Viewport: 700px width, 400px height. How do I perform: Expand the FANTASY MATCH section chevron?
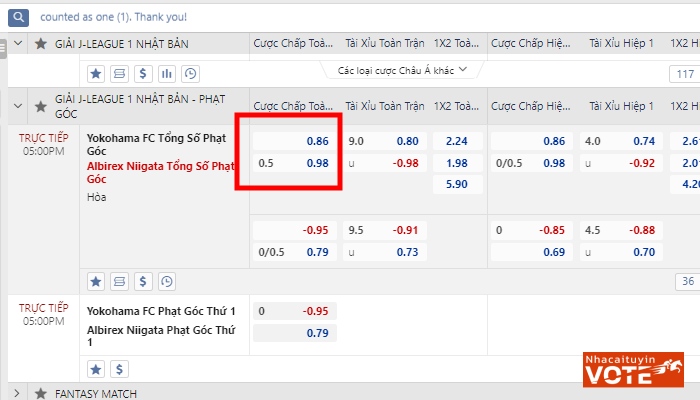click(17, 393)
